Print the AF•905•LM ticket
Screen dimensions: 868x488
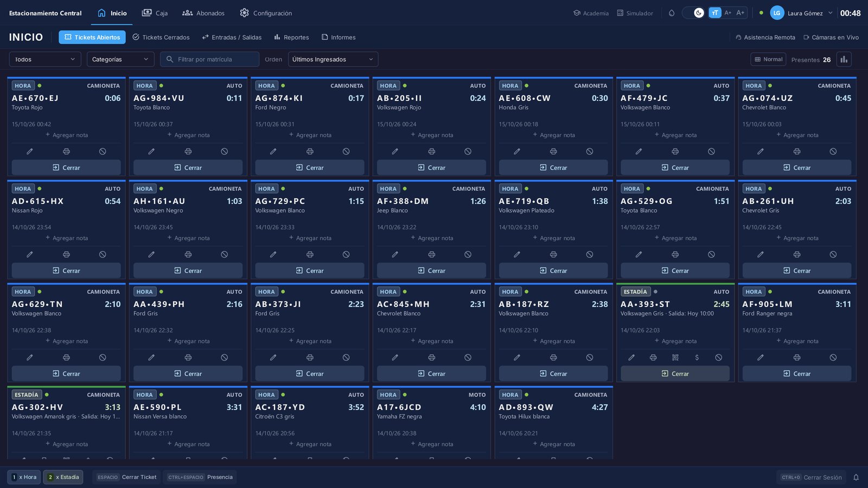[x=796, y=357]
